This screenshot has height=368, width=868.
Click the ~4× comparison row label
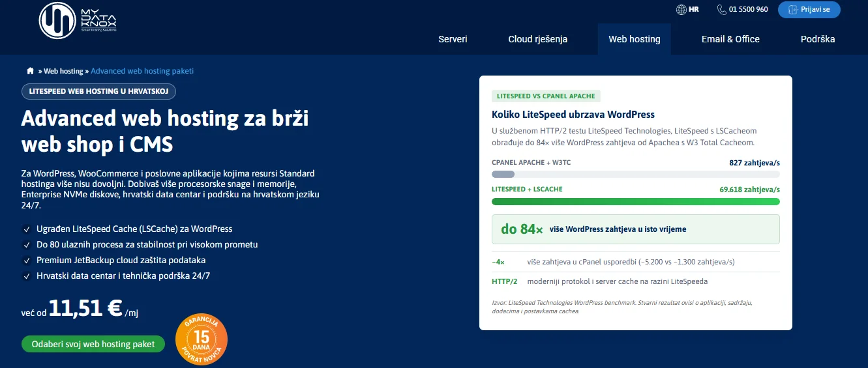498,262
